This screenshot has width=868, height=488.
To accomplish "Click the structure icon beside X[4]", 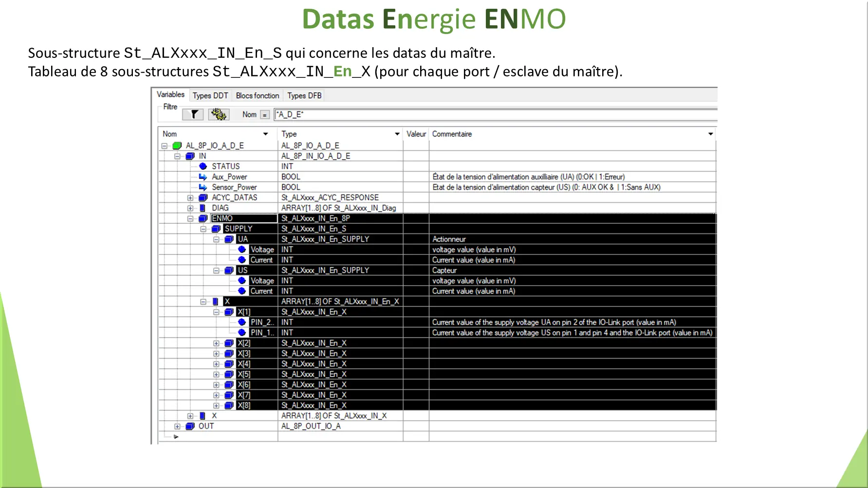I will tap(229, 364).
